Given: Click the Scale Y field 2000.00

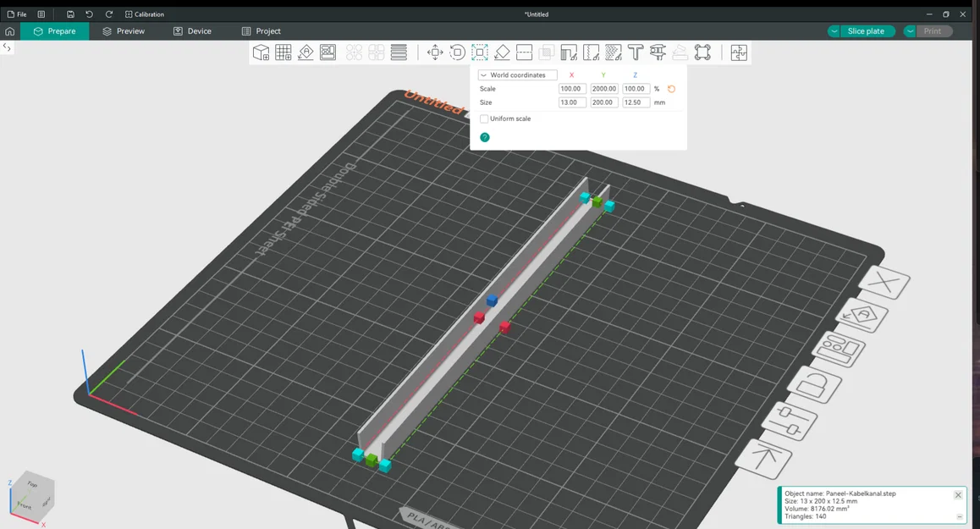Looking at the screenshot, I should coord(604,89).
